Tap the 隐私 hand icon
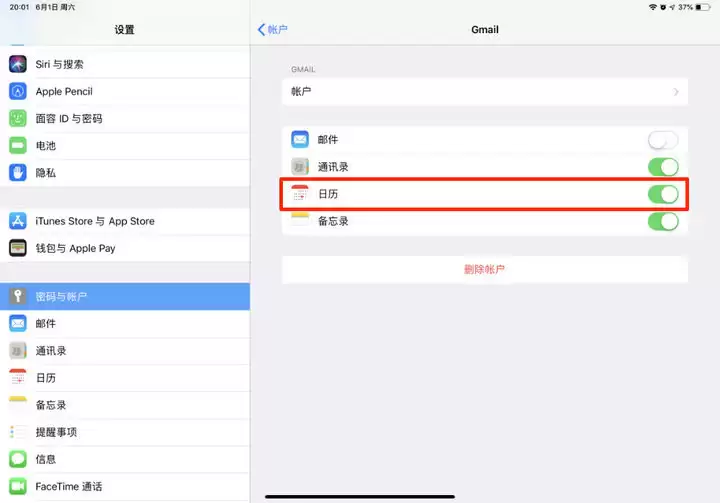The image size is (720, 503). pos(18,173)
